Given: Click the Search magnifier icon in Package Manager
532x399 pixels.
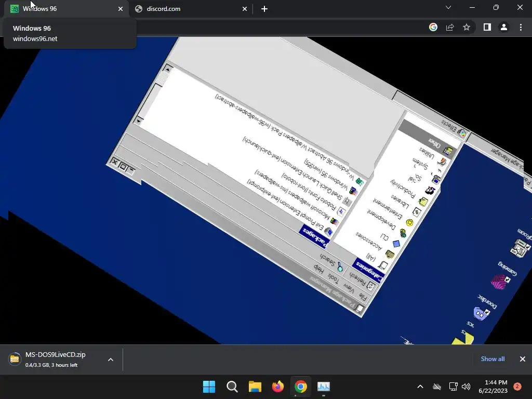Looking at the screenshot, I should point(340,268).
